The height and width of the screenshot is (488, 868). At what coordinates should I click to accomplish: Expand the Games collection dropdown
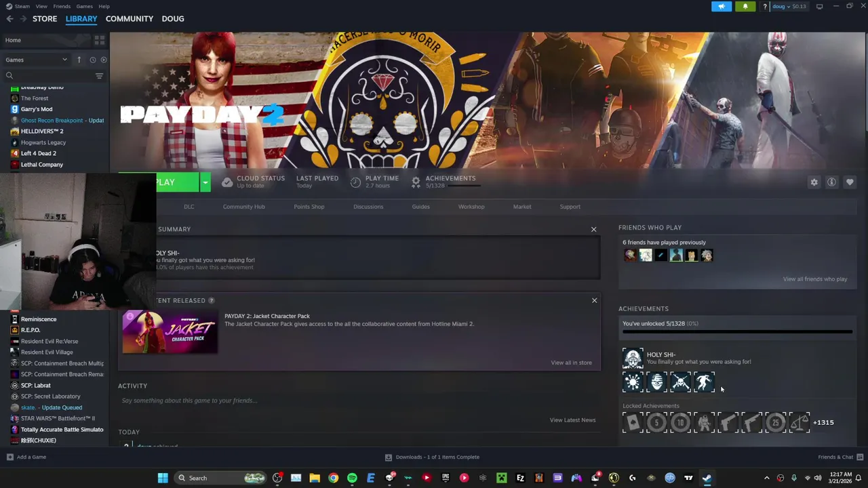point(37,60)
